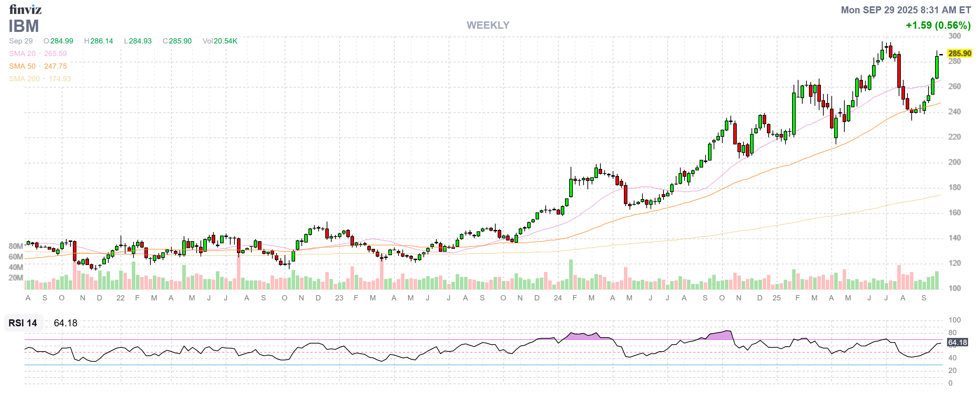Click the closing price value 285.90 in header
Image resolution: width=980 pixels, height=394 pixels.
click(180, 41)
